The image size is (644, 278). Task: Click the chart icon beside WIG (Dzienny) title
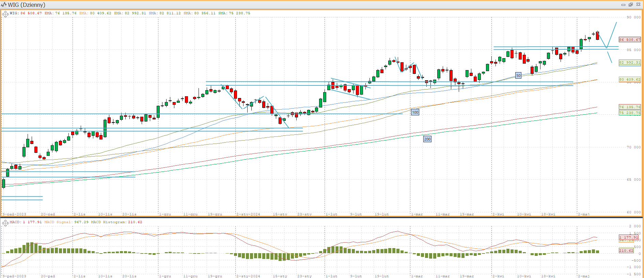4,4
